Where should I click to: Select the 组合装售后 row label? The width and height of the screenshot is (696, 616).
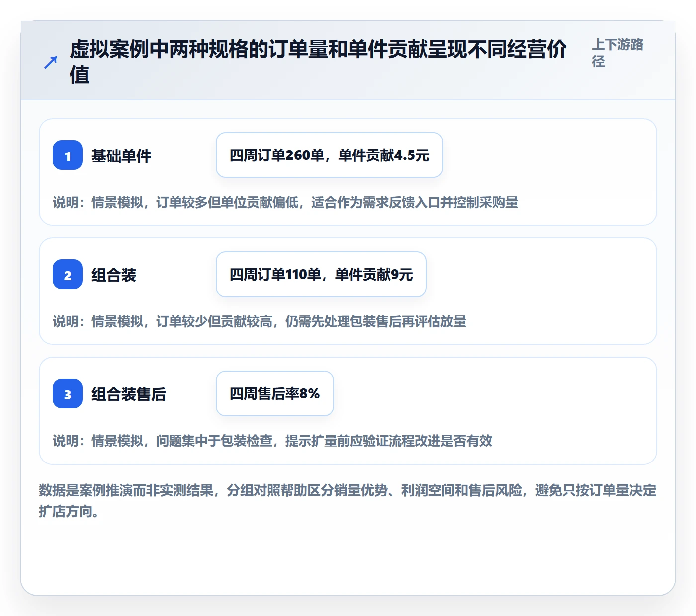tap(129, 394)
